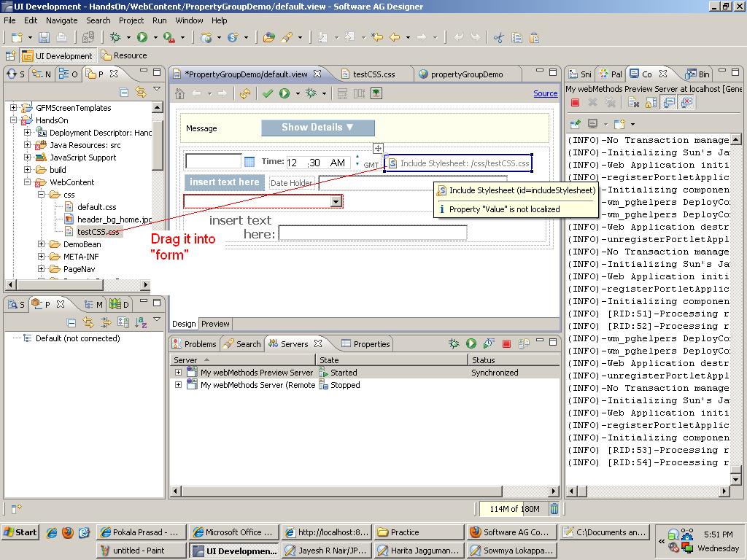Open the Project menu
The height and width of the screenshot is (560, 747).
131,20
